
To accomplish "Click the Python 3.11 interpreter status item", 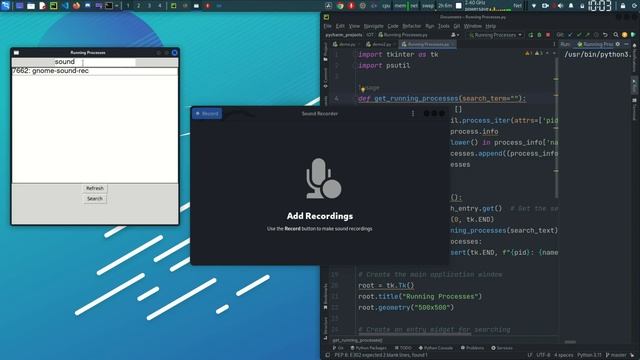I will point(590,355).
